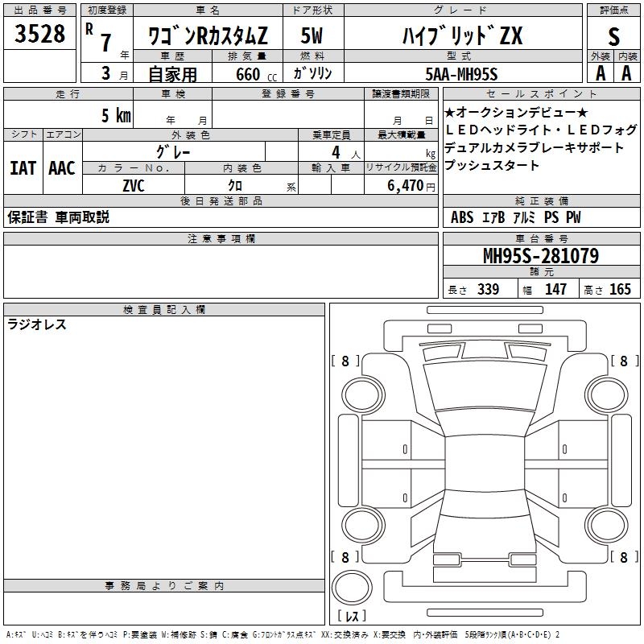Select recycle deposit 6,470円

click(411, 186)
